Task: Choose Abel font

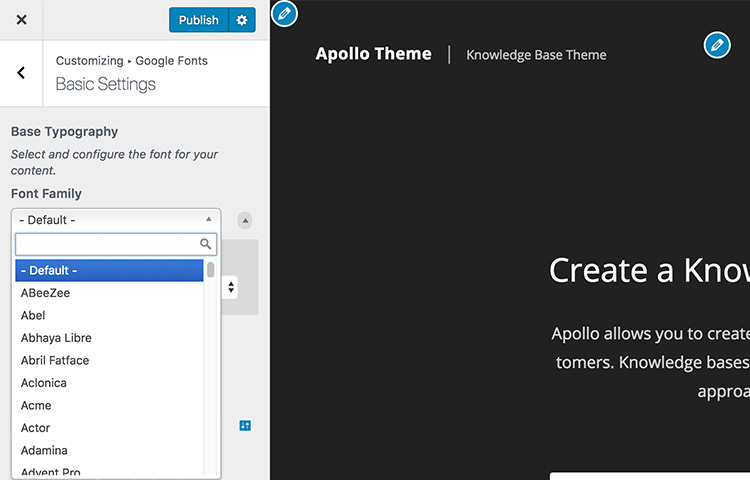Action: [109, 315]
